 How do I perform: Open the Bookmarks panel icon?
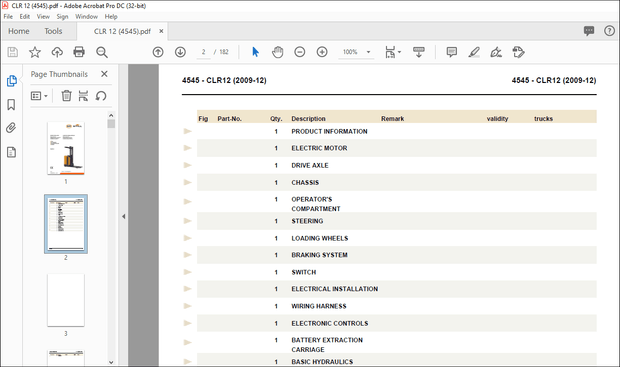click(x=11, y=104)
